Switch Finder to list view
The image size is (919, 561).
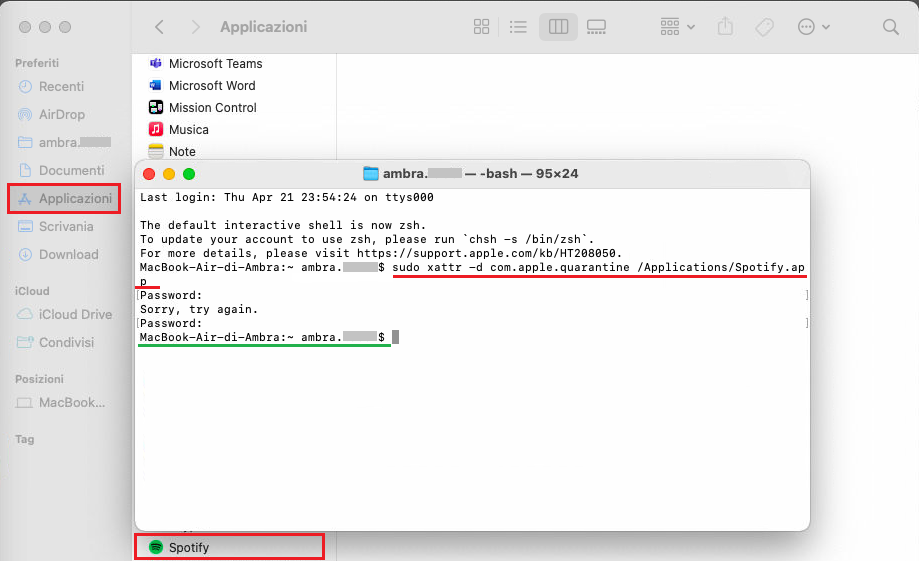[x=518, y=27]
